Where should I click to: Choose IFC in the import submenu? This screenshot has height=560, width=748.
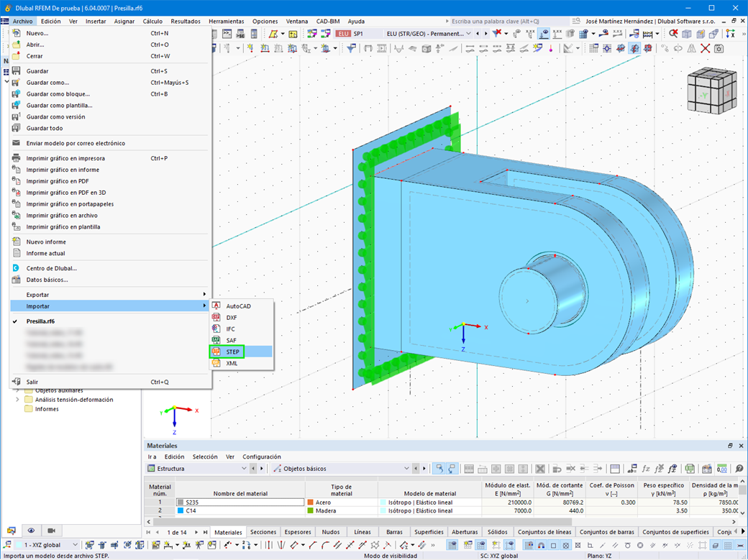(x=242, y=329)
